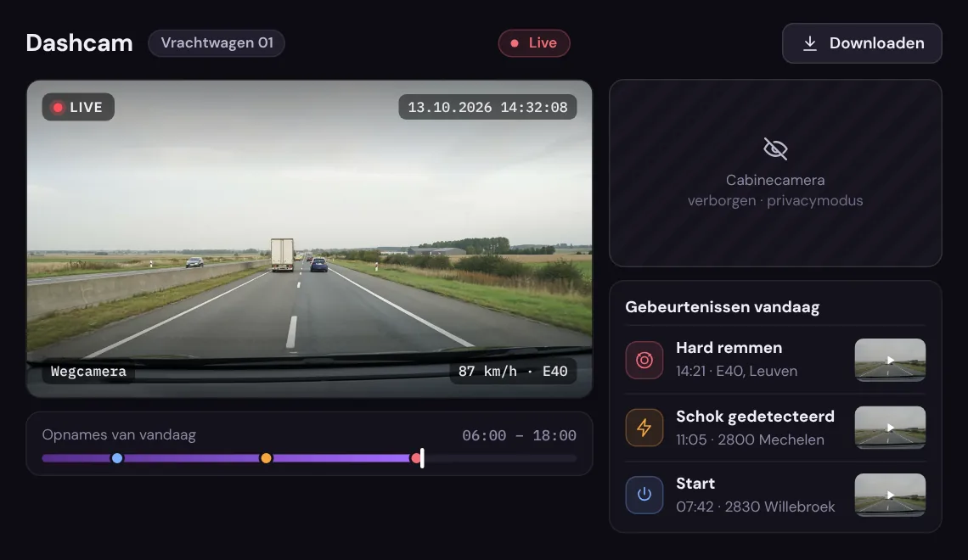Image resolution: width=968 pixels, height=560 pixels.
Task: Click the purple recorded timeline bar
Action: pyautogui.click(x=232, y=458)
